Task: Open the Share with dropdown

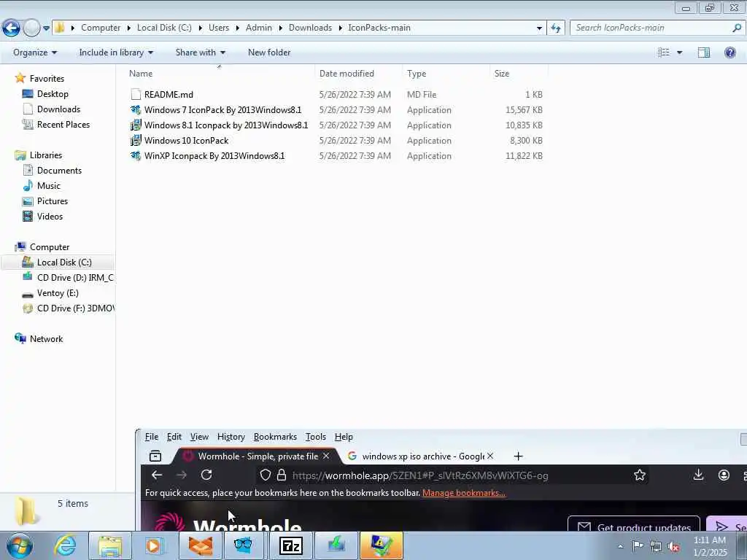Action: 200,52
